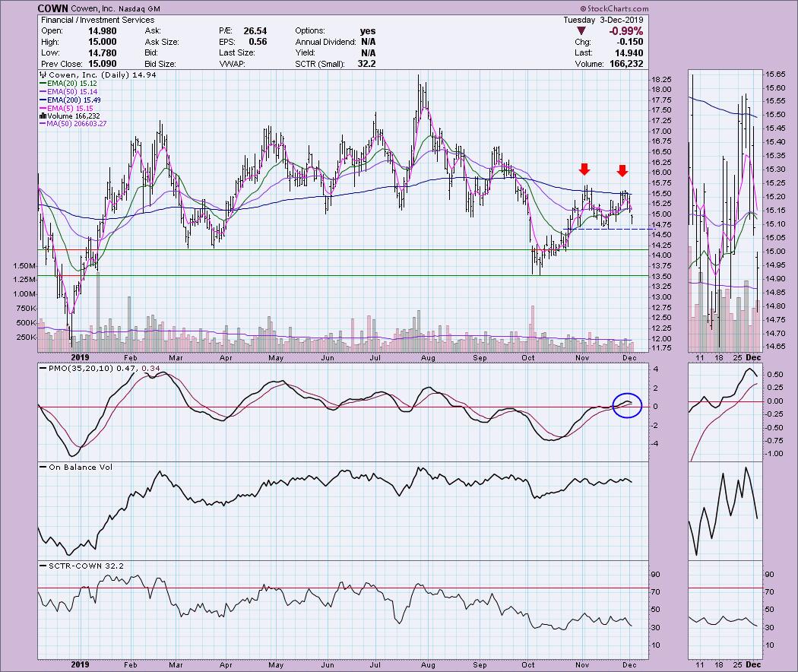Click the date Tuesday 3-Dec-2019
Screen dimensions: 798x672
pos(603,20)
